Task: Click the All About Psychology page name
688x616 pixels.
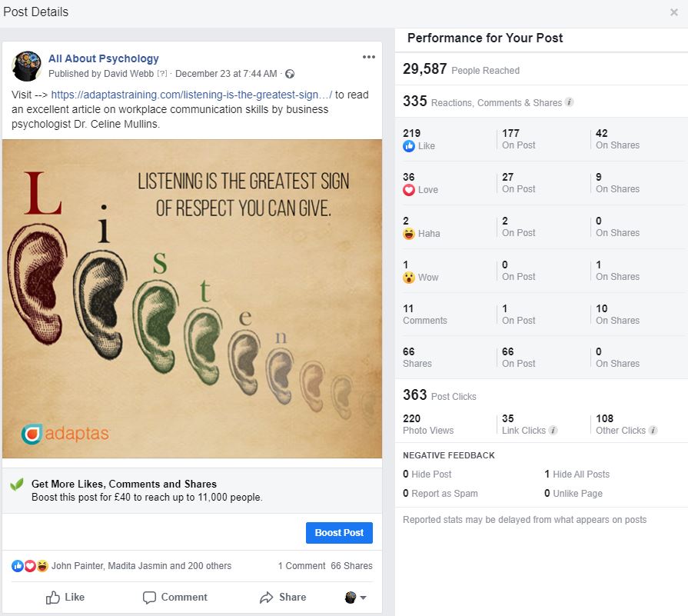Action: [x=104, y=58]
